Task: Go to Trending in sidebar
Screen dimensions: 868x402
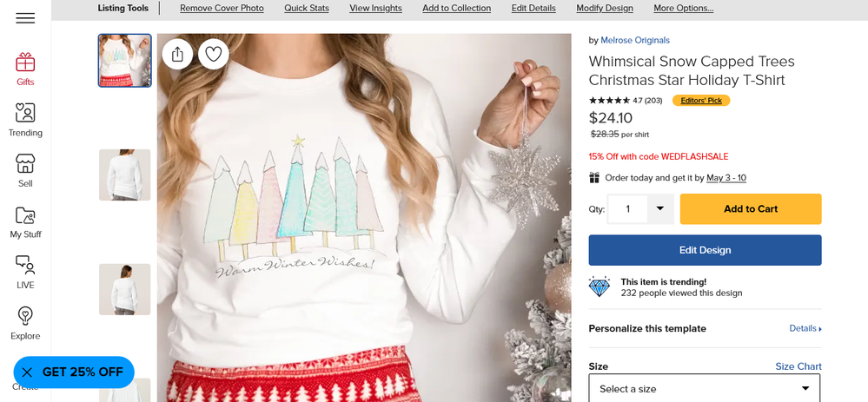Action: pyautogui.click(x=25, y=113)
